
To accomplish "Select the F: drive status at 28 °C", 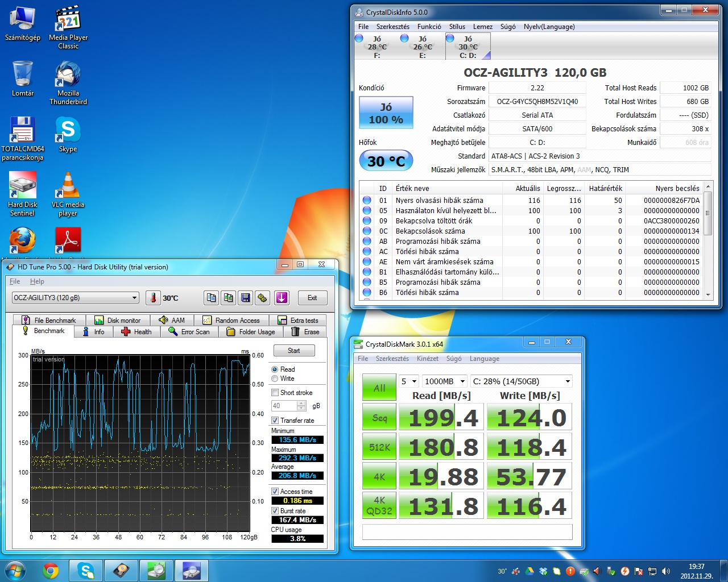I will [x=375, y=47].
